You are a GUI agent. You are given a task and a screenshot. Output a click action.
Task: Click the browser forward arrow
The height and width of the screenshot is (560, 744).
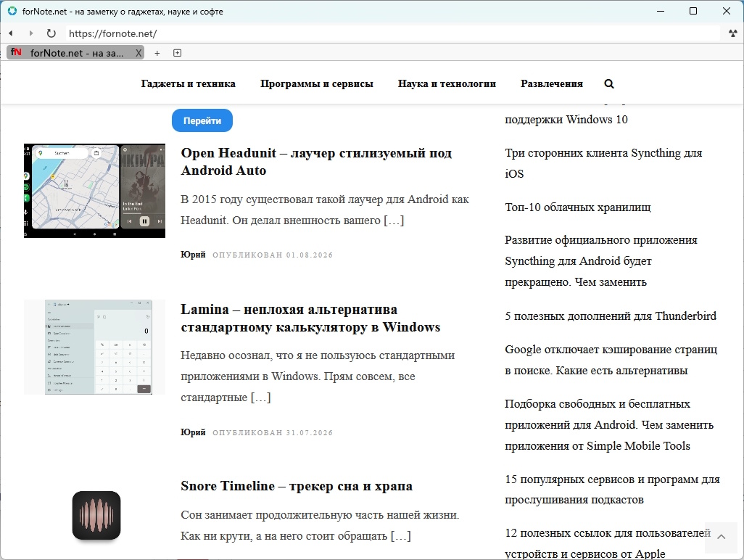tap(31, 33)
